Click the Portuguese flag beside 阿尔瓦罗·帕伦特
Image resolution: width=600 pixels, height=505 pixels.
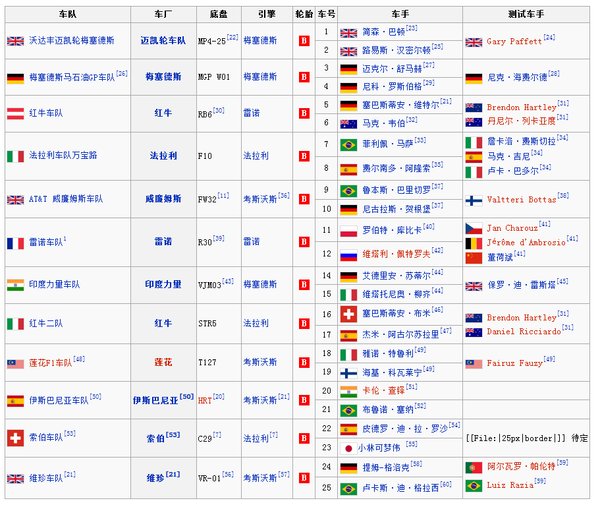[474, 467]
